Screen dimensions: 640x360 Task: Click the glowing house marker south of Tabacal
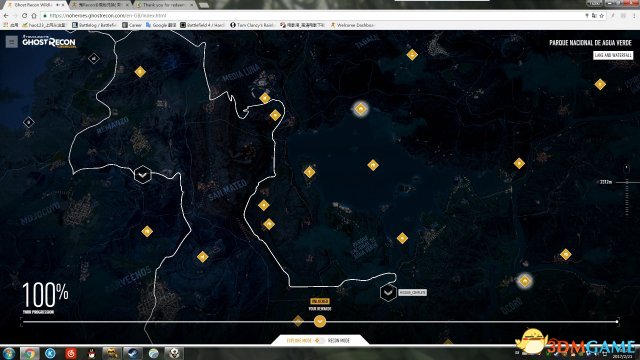pos(360,109)
